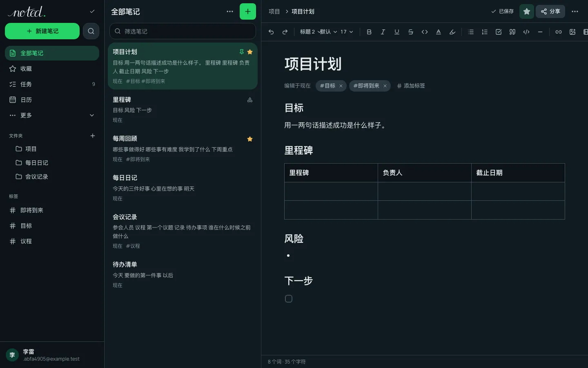Toggle underline formatting
The image size is (588, 368).
(397, 32)
